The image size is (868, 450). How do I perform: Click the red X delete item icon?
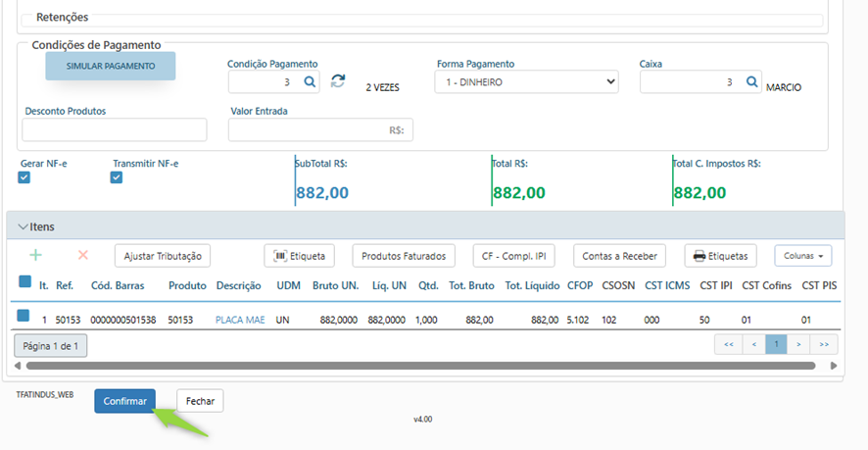[83, 256]
